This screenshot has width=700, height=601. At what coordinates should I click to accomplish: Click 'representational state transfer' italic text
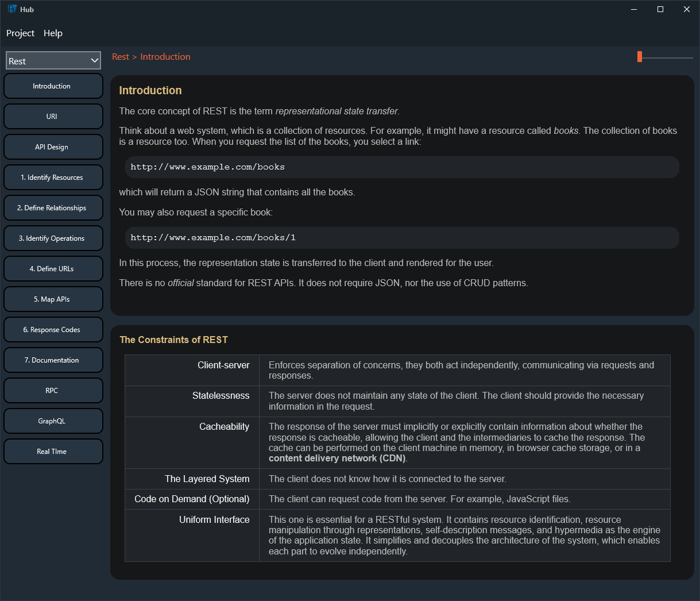[x=337, y=111]
